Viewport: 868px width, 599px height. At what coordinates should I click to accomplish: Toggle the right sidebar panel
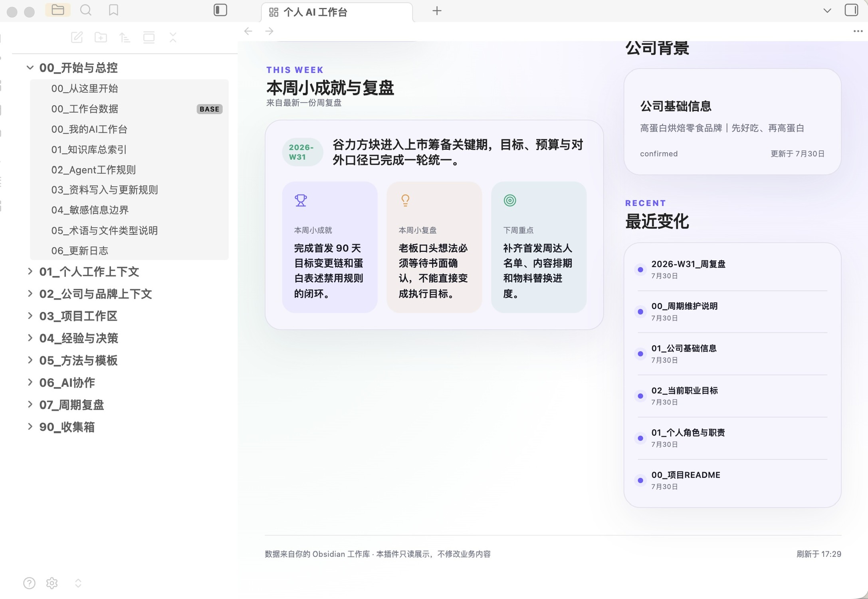click(x=851, y=10)
